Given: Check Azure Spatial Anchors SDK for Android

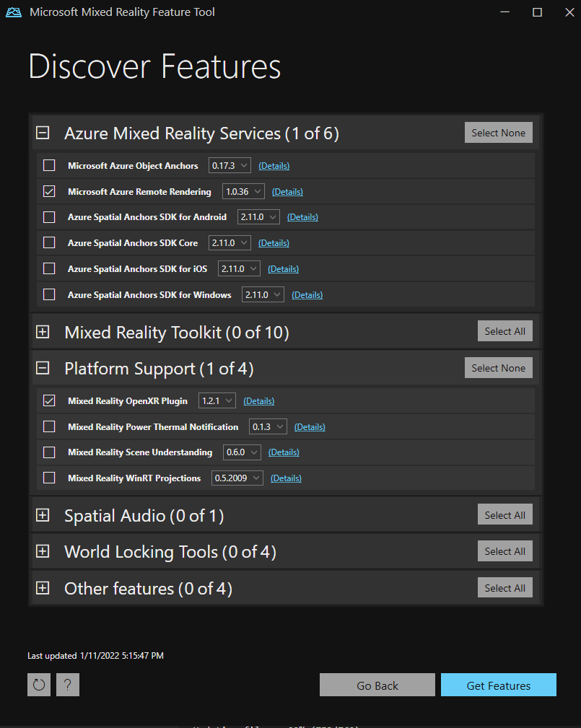Looking at the screenshot, I should (48, 216).
